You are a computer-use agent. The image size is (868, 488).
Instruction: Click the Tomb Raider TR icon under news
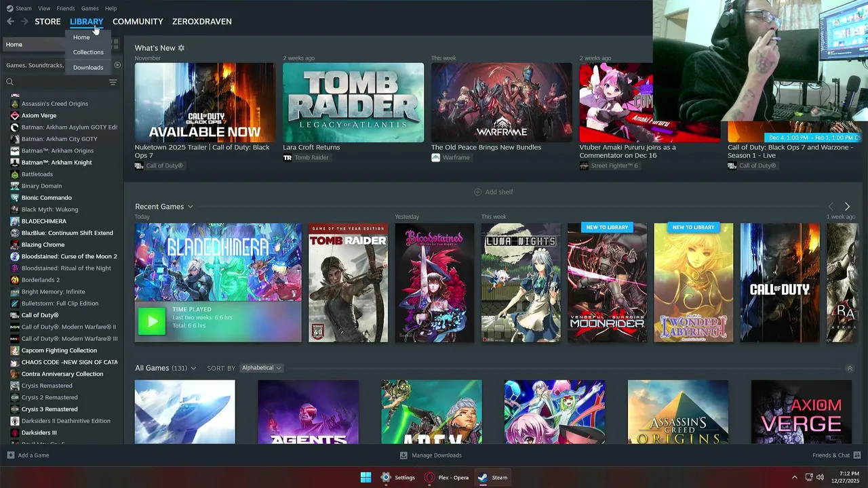click(x=287, y=157)
